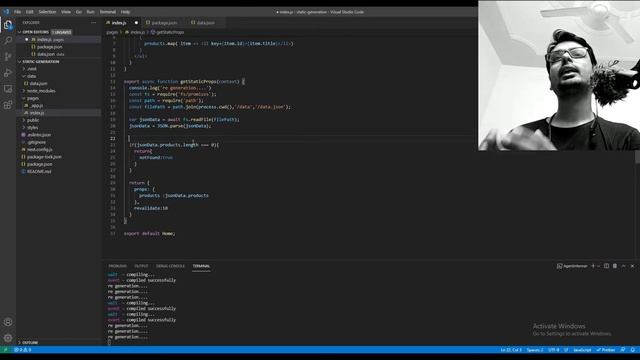
Task: Click the Spaces: 2 indentation status
Action: tap(535, 350)
